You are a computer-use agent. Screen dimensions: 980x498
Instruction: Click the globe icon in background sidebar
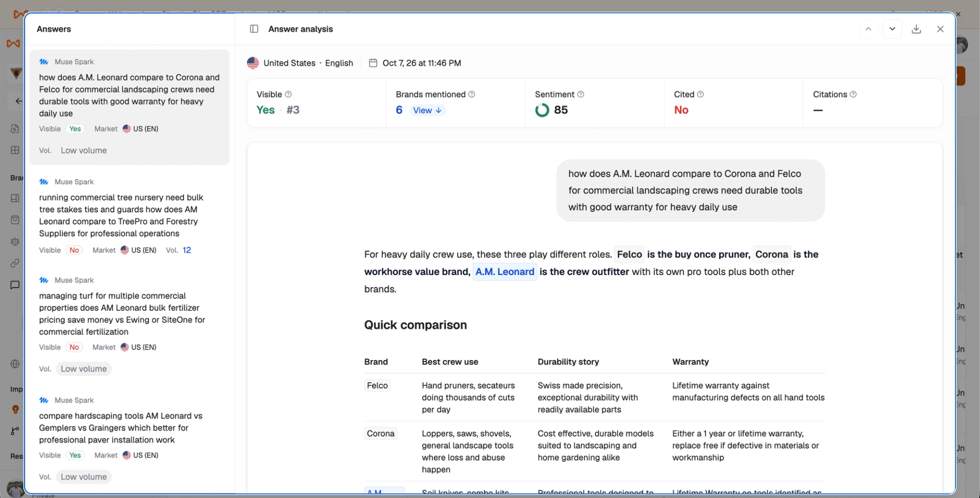[x=15, y=364]
